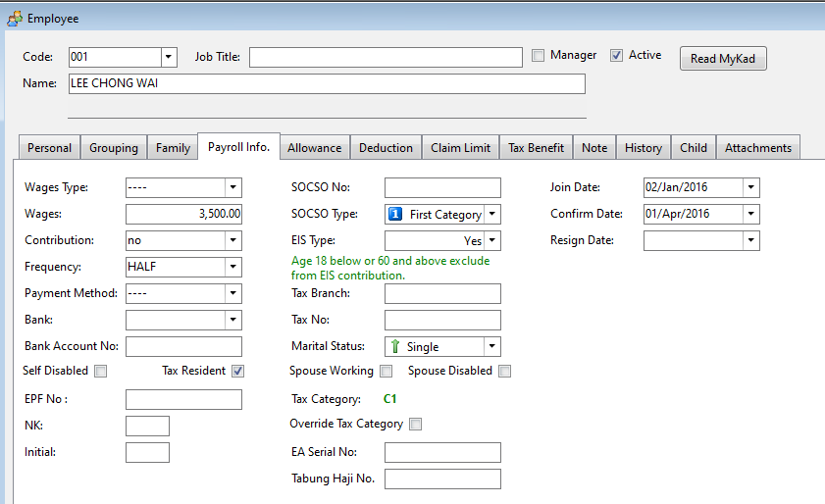Screen dimensions: 825x504
Task: Expand the Wages Type dropdown
Action: point(232,187)
